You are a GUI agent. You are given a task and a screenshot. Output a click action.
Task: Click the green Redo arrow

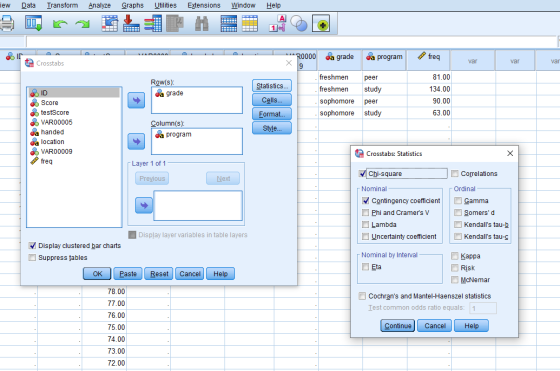coord(82,24)
